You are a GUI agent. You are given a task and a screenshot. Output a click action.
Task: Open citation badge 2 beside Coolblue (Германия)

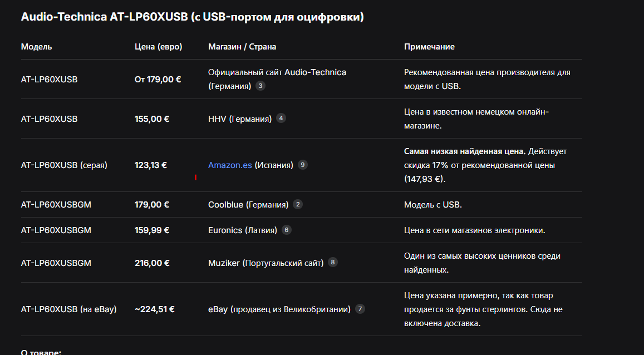pos(298,204)
